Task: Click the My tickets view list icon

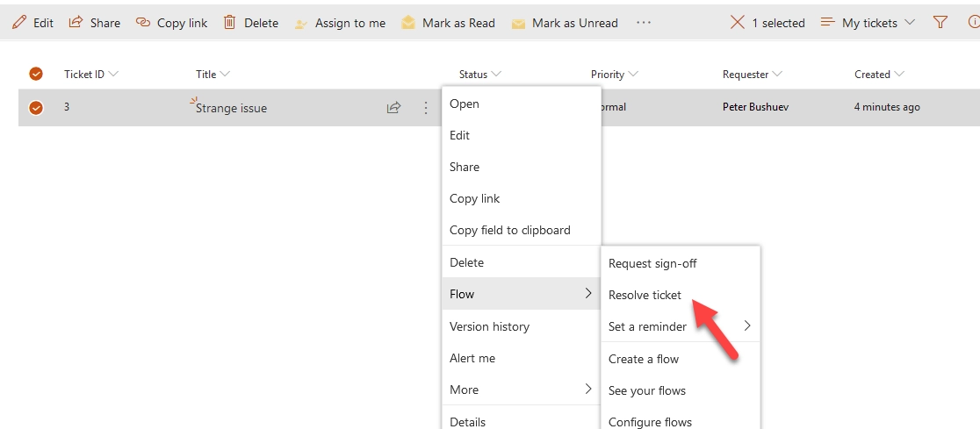Action: point(827,23)
